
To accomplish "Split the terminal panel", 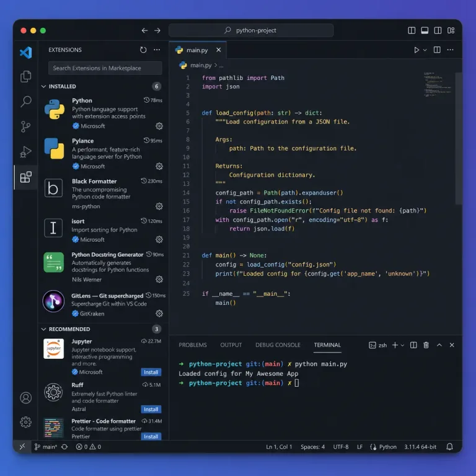I will coord(413,345).
